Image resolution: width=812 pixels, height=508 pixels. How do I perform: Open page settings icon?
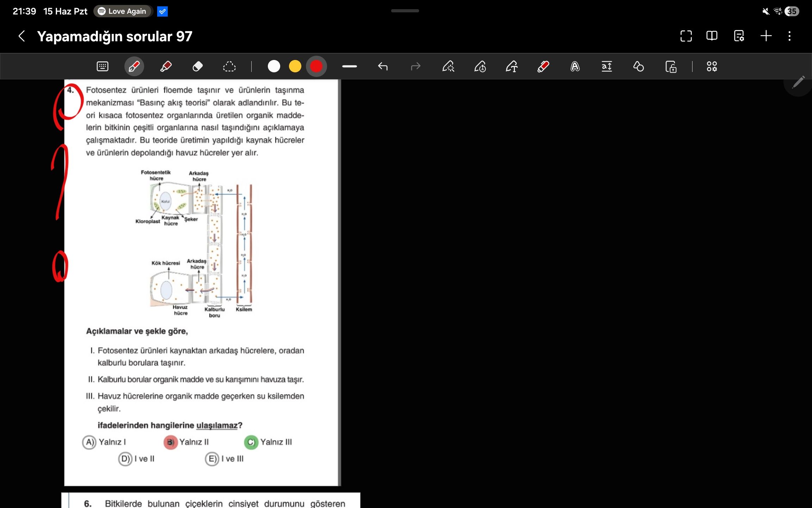(739, 36)
